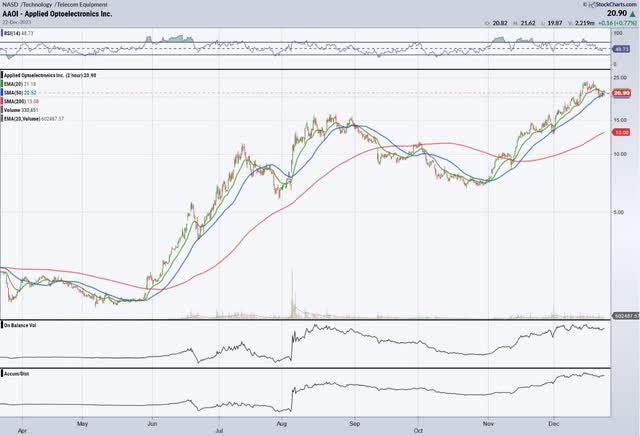Click the green EMA(20) legend color marker

[x=2, y=84]
